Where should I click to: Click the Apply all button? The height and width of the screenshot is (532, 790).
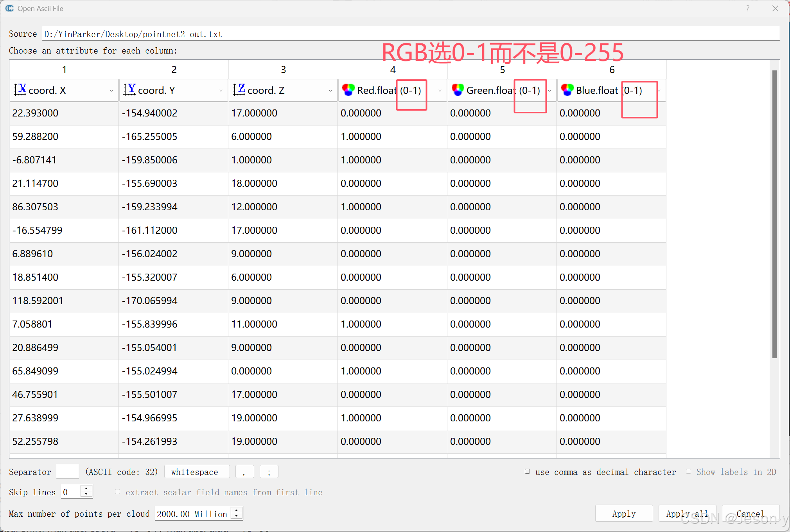pyautogui.click(x=687, y=513)
